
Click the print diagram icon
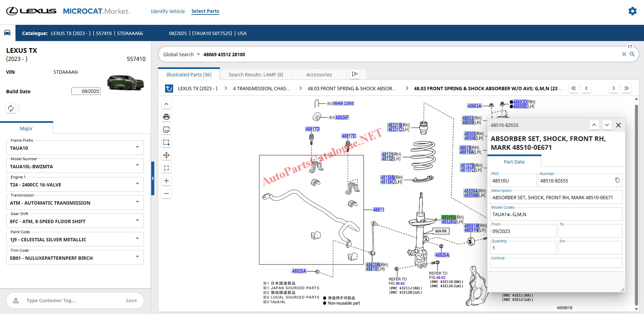tap(166, 117)
